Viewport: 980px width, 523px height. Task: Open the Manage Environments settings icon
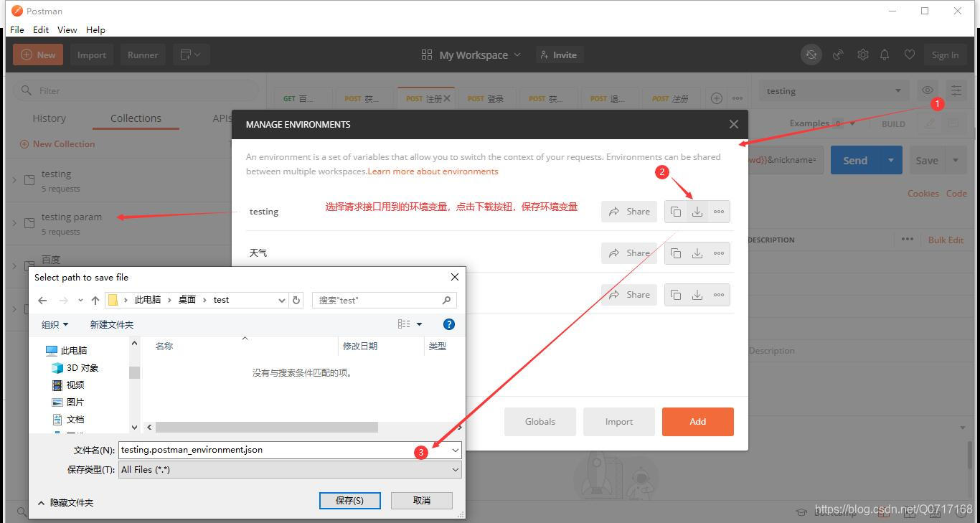pos(956,90)
